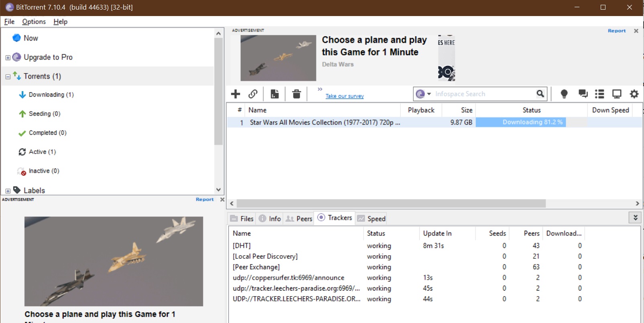Collapse the Torrents tree node

tap(8, 77)
